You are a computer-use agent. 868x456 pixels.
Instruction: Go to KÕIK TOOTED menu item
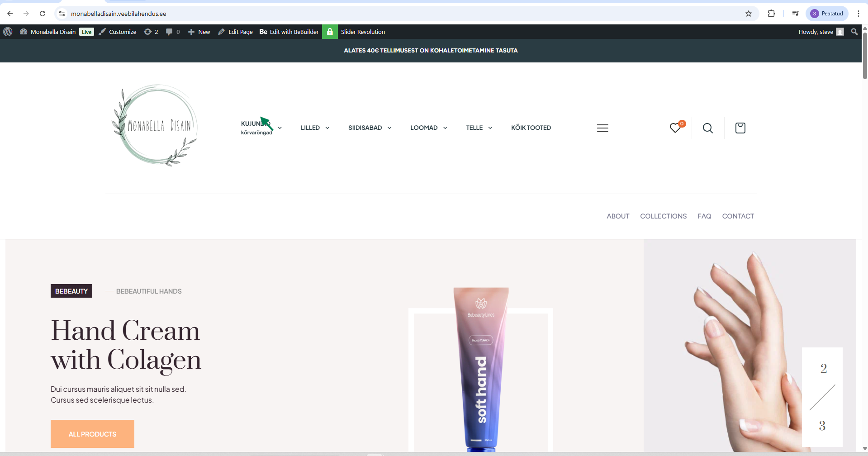531,128
